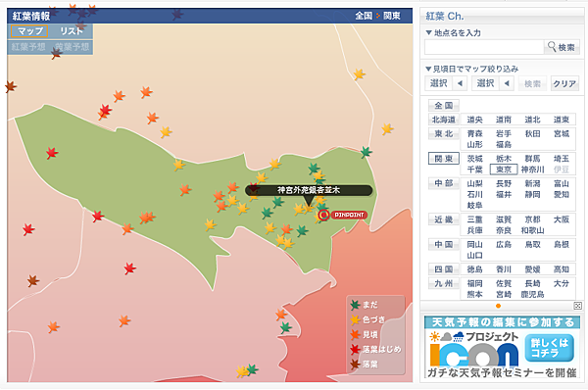Click the greyed 検索 filter button
Viewport: 588px width, 390px height.
(x=532, y=83)
